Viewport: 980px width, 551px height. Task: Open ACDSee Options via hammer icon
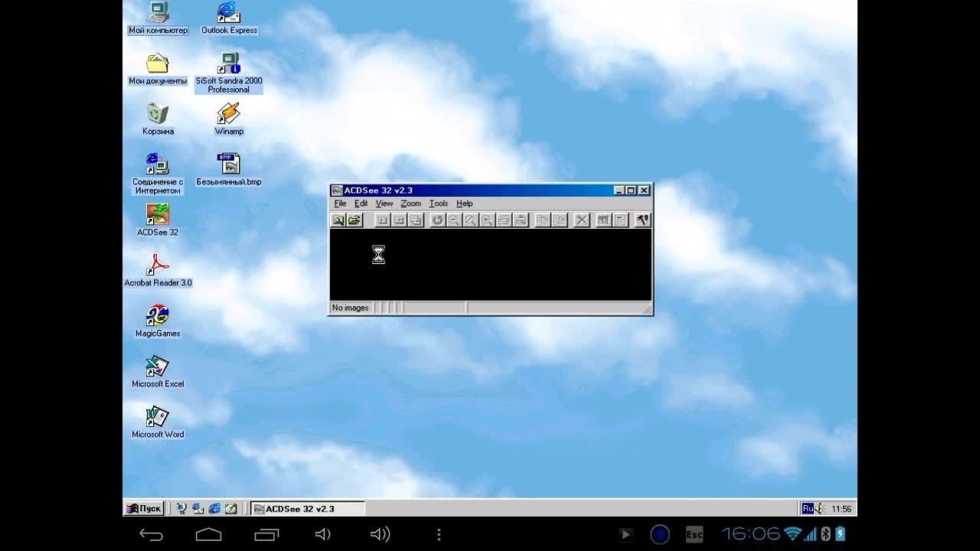(642, 220)
